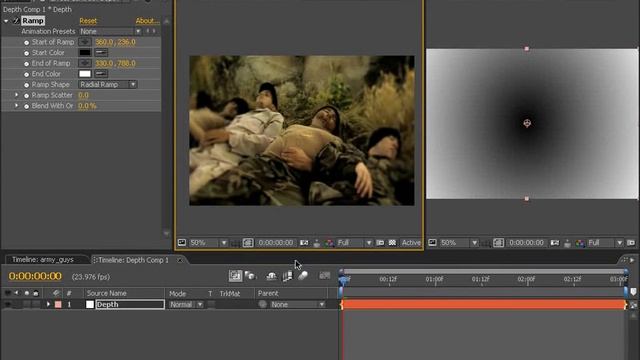Select the Depth layer name field
The width and height of the screenshot is (640, 360).
[130, 304]
